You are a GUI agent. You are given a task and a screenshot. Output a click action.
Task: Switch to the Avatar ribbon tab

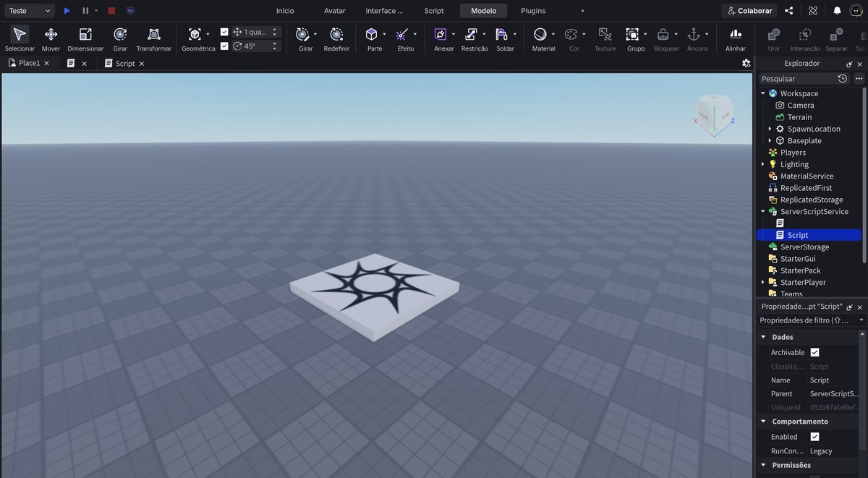click(334, 11)
